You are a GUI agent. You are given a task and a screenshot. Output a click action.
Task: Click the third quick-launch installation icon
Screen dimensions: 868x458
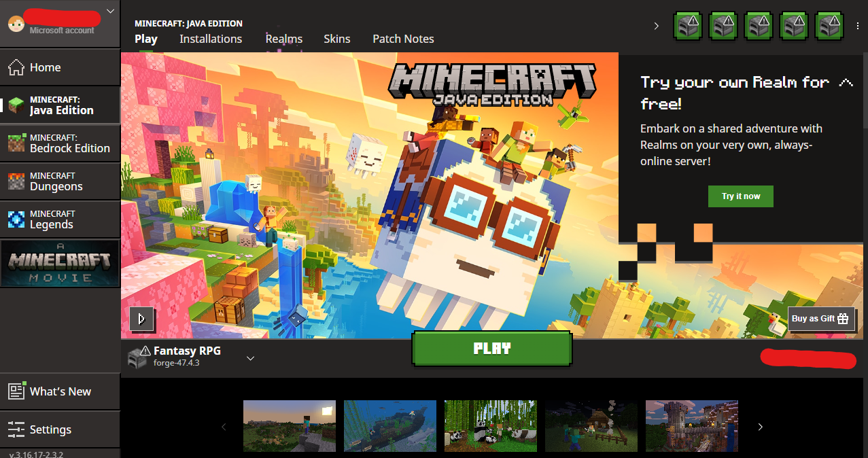759,26
